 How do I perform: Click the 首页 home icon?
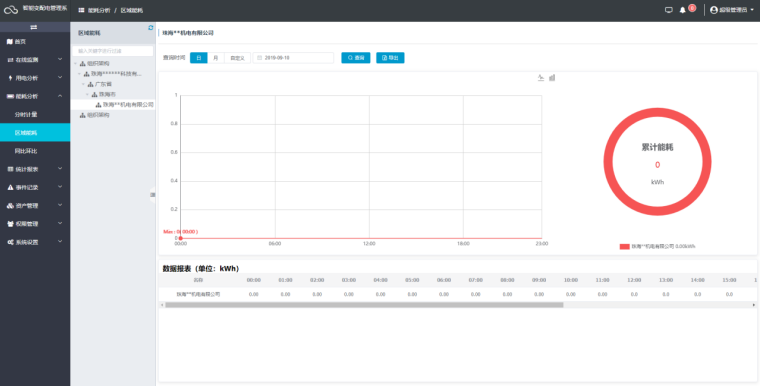pyautogui.click(x=10, y=42)
